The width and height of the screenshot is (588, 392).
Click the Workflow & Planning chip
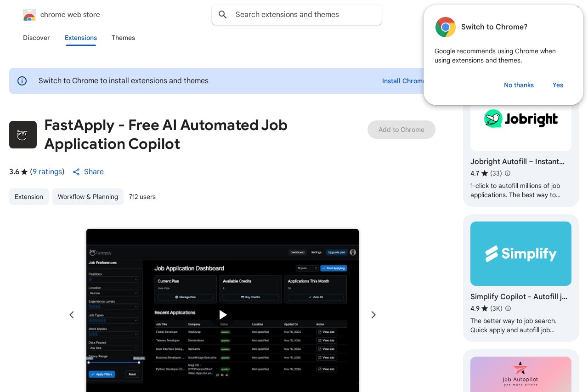(88, 197)
